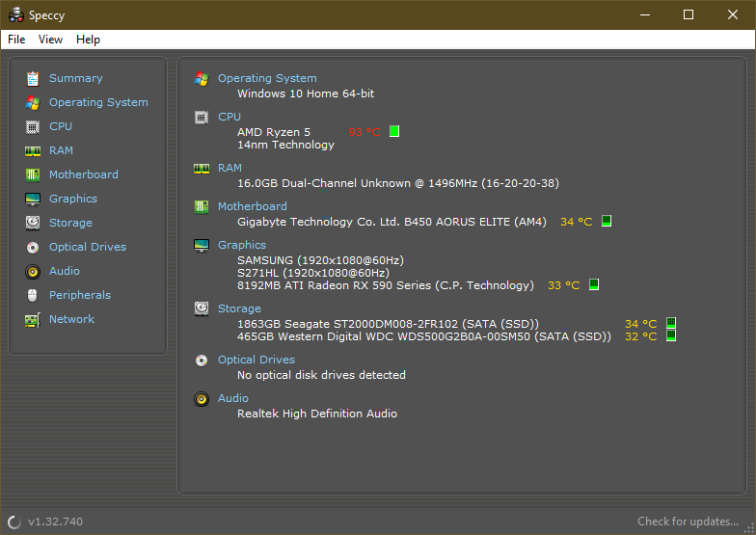Click the Network card icon in sidebar
Image resolution: width=756 pixels, height=535 pixels.
coord(33,320)
